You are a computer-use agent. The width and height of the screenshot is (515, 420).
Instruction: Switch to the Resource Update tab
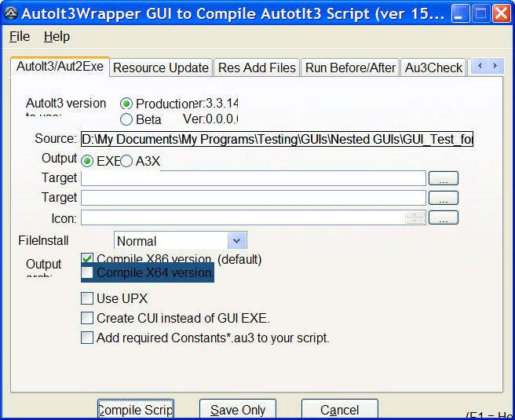pos(161,68)
